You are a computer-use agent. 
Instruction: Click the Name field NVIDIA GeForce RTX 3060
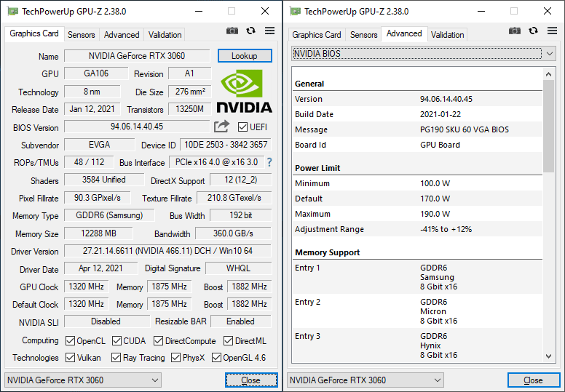(137, 56)
